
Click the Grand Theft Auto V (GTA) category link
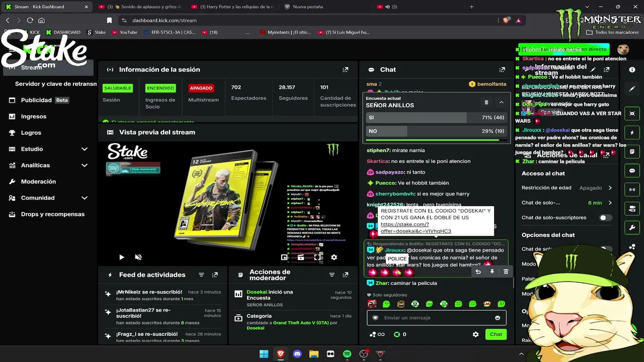pyautogui.click(x=301, y=323)
